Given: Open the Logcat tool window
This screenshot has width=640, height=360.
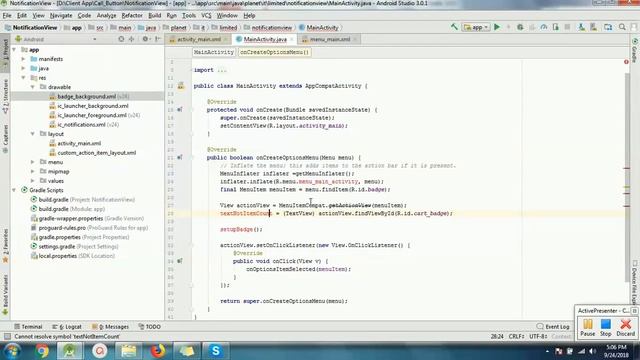Looking at the screenshot, I should click(x=67, y=327).
